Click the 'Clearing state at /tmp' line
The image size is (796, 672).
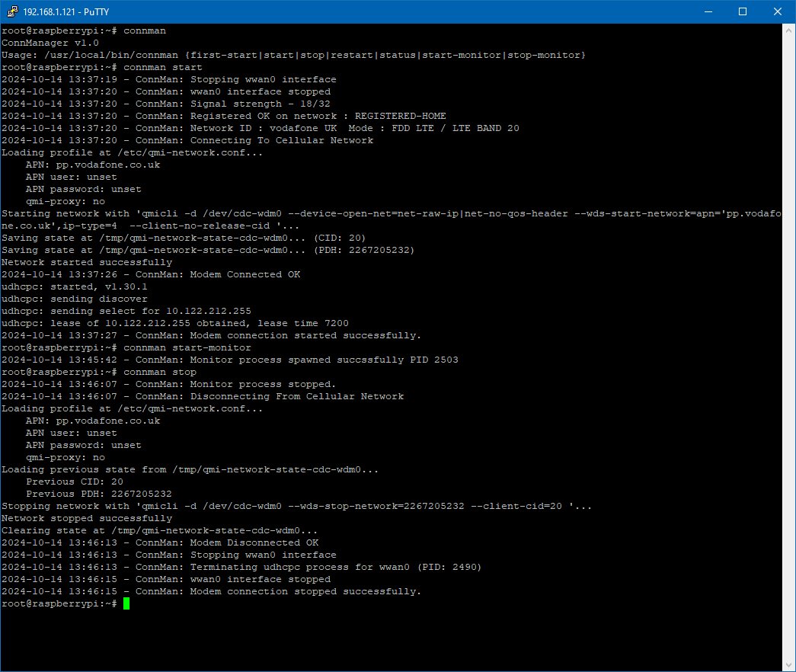(x=159, y=530)
